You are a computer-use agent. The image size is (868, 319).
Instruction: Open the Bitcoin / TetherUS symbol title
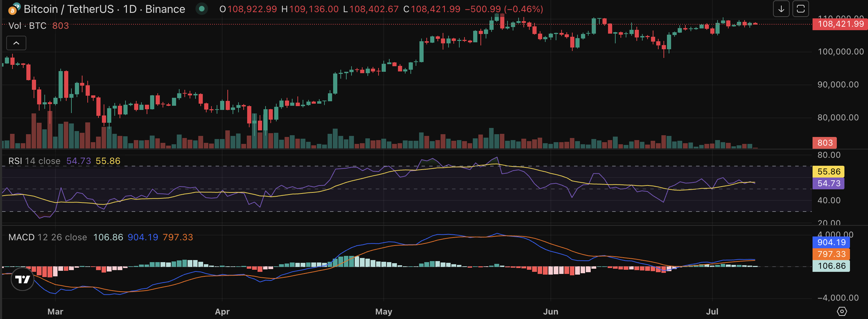(104, 9)
